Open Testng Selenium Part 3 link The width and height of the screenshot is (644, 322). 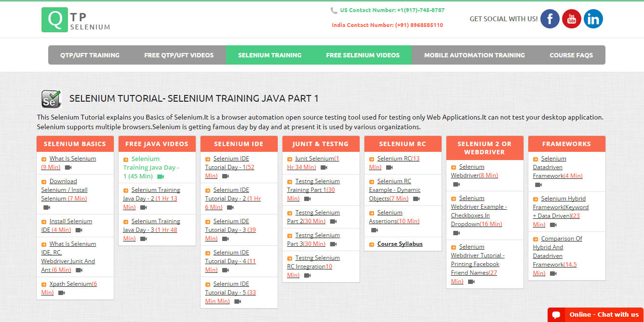coord(313,240)
